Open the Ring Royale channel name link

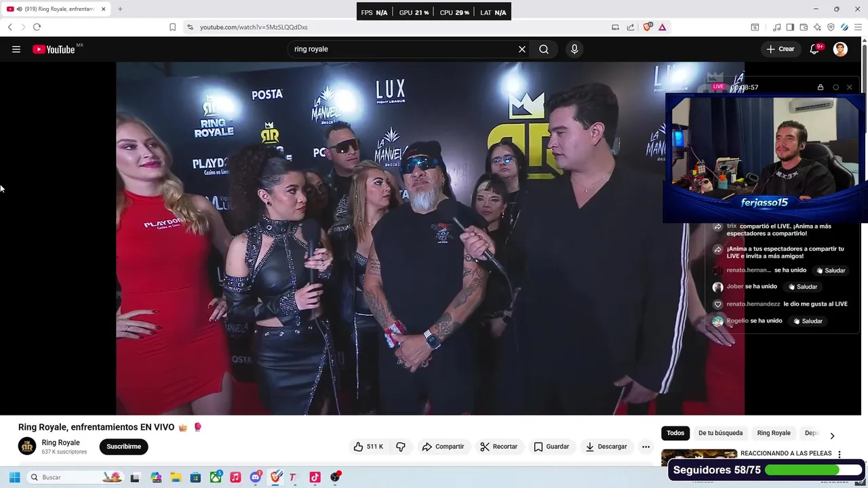61,443
